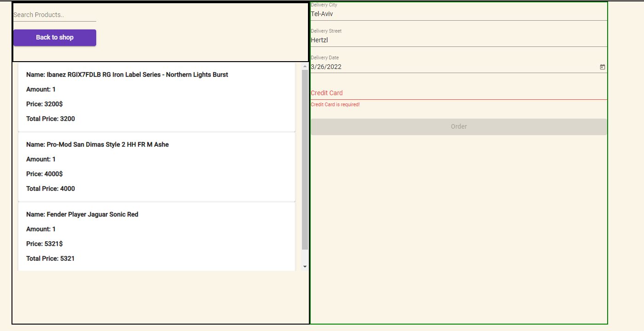Click the Total Price 3200 text

click(51, 119)
